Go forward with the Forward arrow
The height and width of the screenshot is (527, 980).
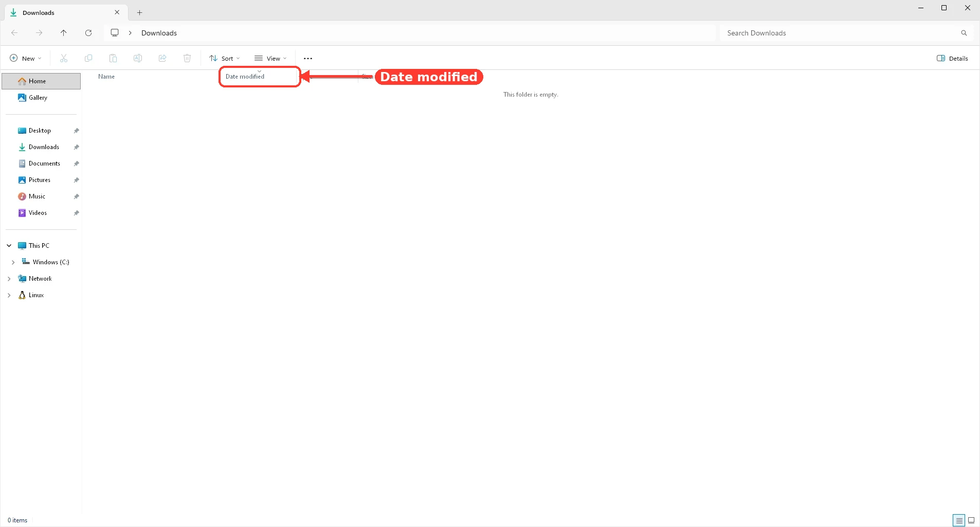coord(39,33)
